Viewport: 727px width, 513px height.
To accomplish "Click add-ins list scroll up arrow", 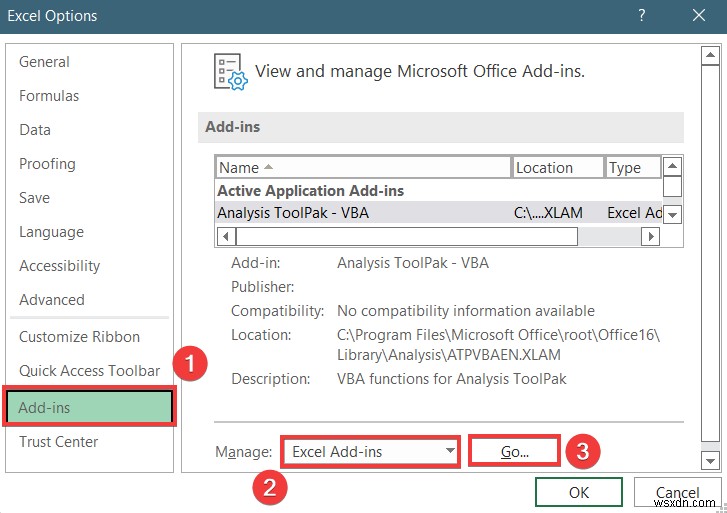I will pyautogui.click(x=672, y=166).
